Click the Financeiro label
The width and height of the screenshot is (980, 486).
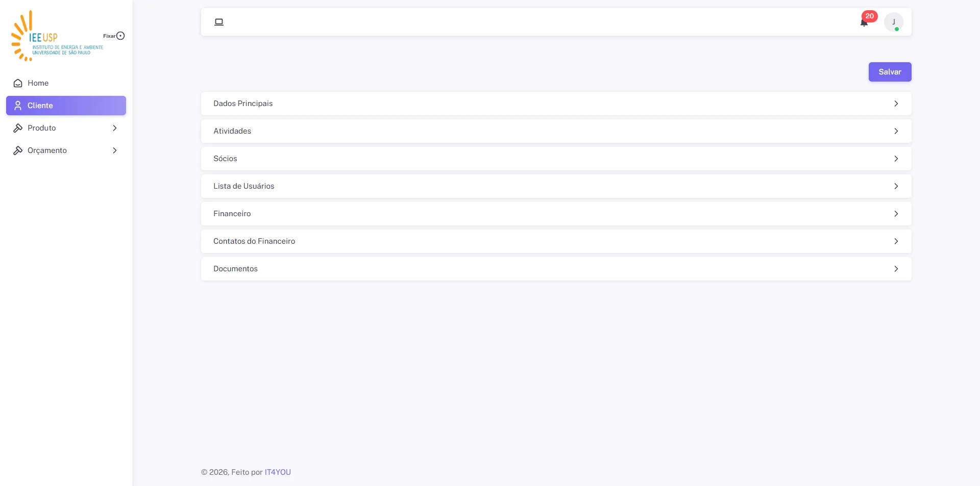tap(232, 214)
